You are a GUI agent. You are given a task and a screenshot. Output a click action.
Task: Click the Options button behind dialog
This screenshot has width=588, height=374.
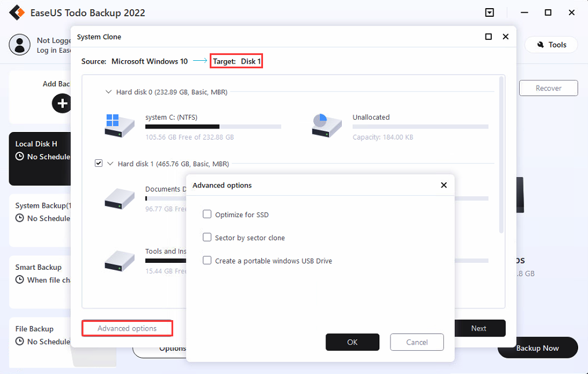pyautogui.click(x=160, y=351)
